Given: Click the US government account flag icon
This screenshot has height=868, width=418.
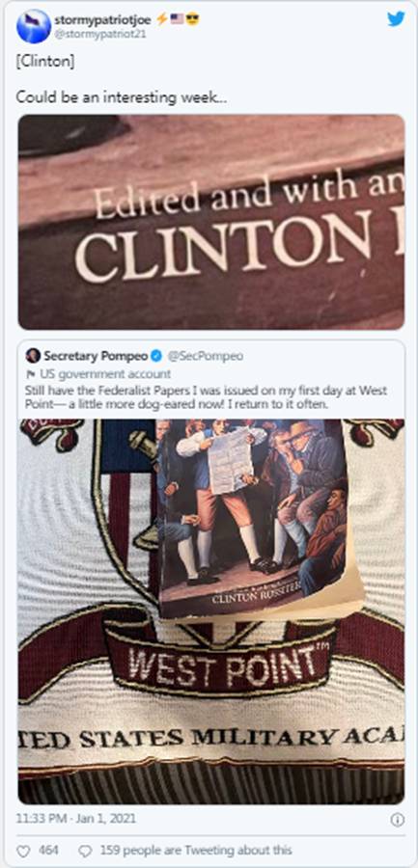Looking at the screenshot, I should click(x=29, y=374).
